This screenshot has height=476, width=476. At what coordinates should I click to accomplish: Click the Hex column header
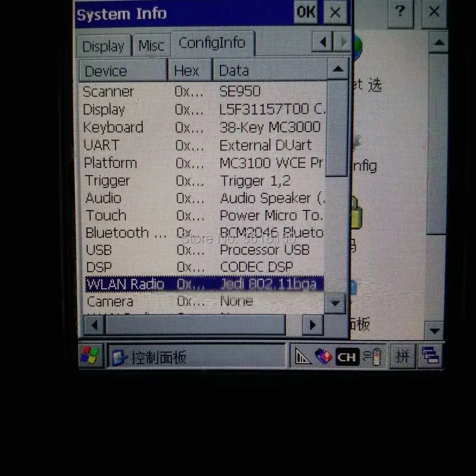(x=190, y=71)
